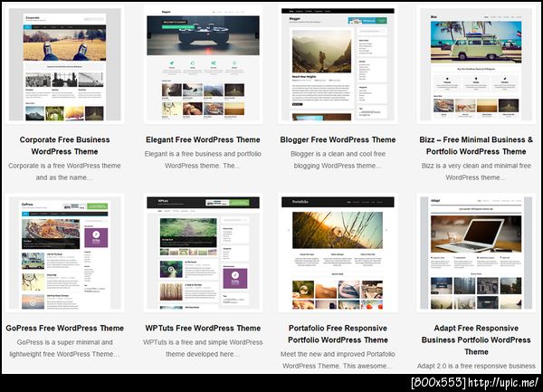The height and width of the screenshot is (392, 543).
Task: Click the Corporate Free Business WordPress Theme title
Action: [65, 146]
